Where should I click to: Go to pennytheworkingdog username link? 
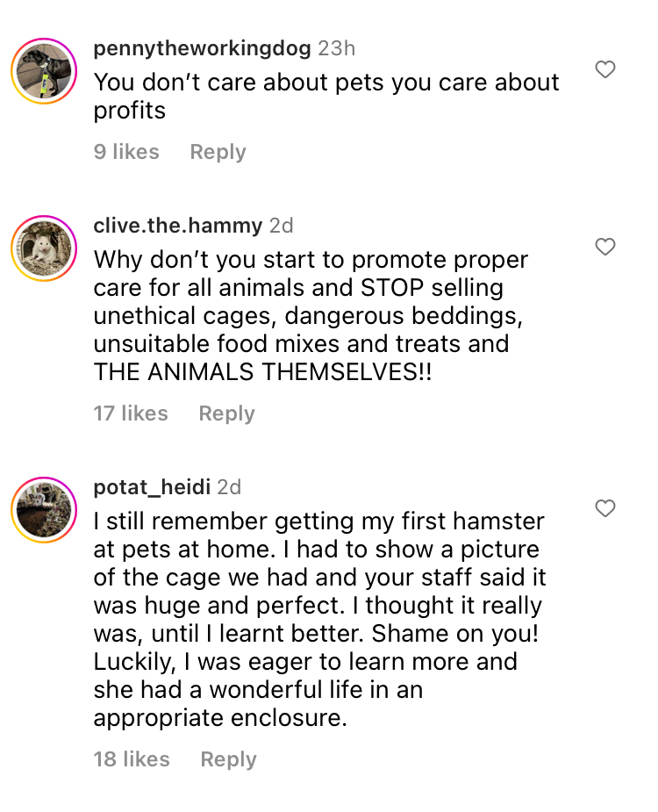pos(202,48)
